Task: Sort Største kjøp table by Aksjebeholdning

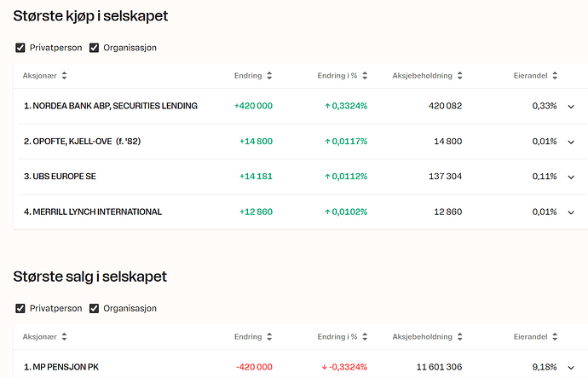Action: [x=427, y=75]
